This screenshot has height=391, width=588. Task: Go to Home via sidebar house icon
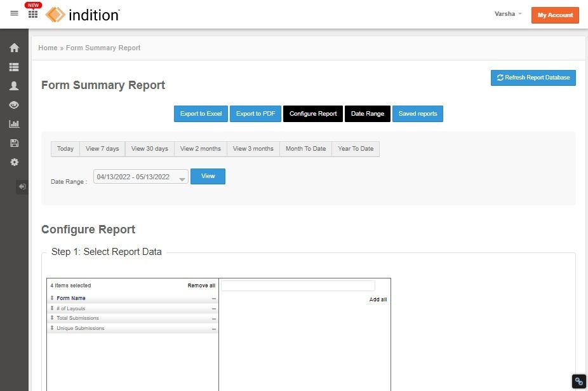(14, 48)
